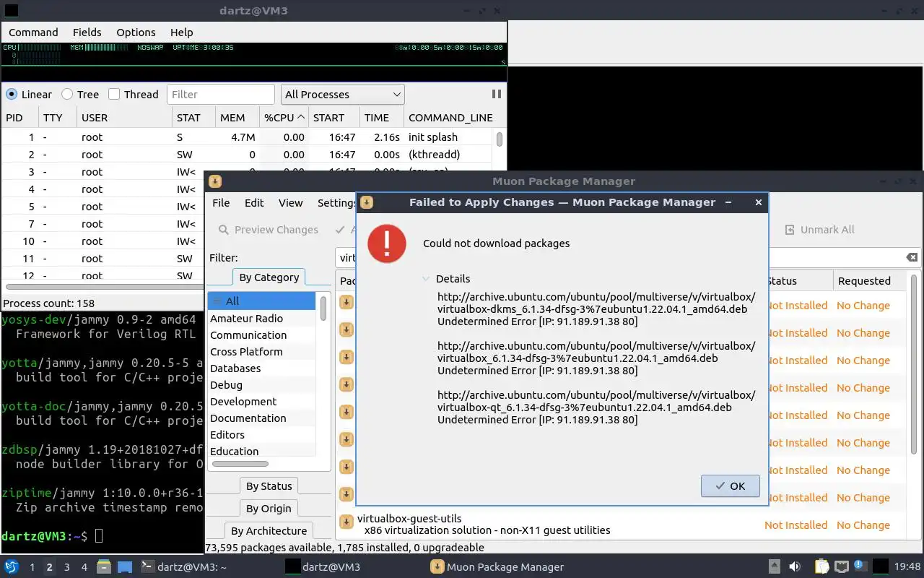Click Unmark All in Muon toolbar
Screen dimensions: 924x578
[819, 230]
